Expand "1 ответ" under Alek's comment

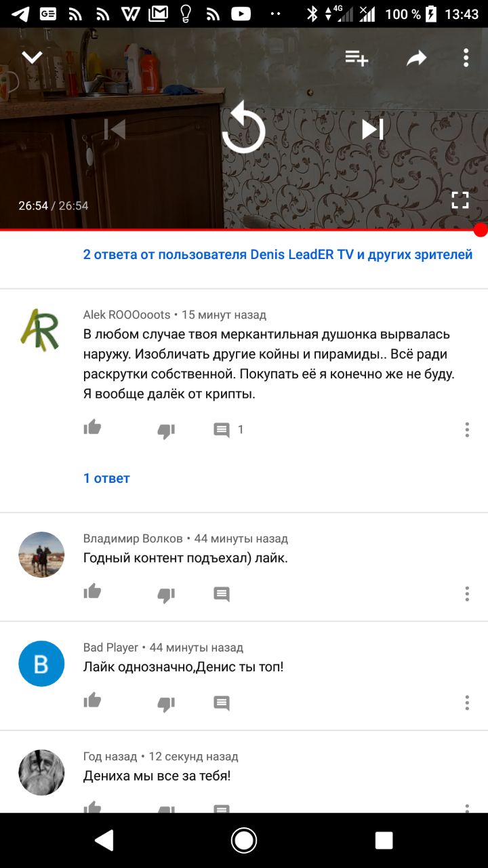(106, 478)
